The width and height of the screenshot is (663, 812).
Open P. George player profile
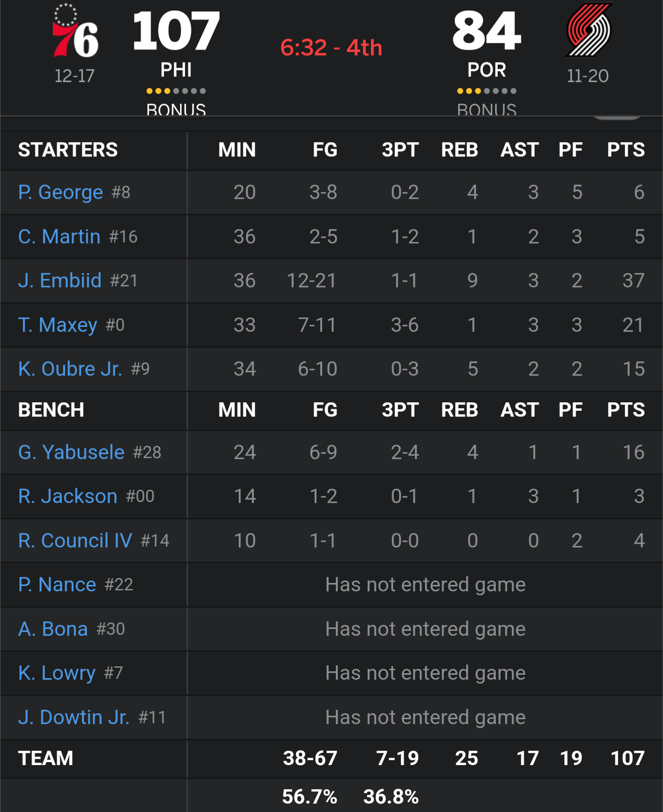click(x=61, y=192)
